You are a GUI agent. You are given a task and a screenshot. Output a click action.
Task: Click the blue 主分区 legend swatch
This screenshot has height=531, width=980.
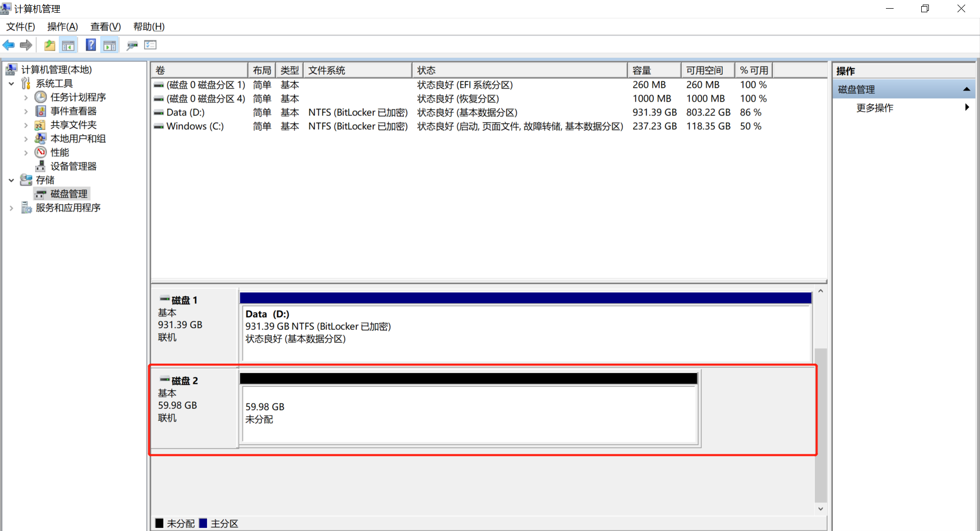203,523
